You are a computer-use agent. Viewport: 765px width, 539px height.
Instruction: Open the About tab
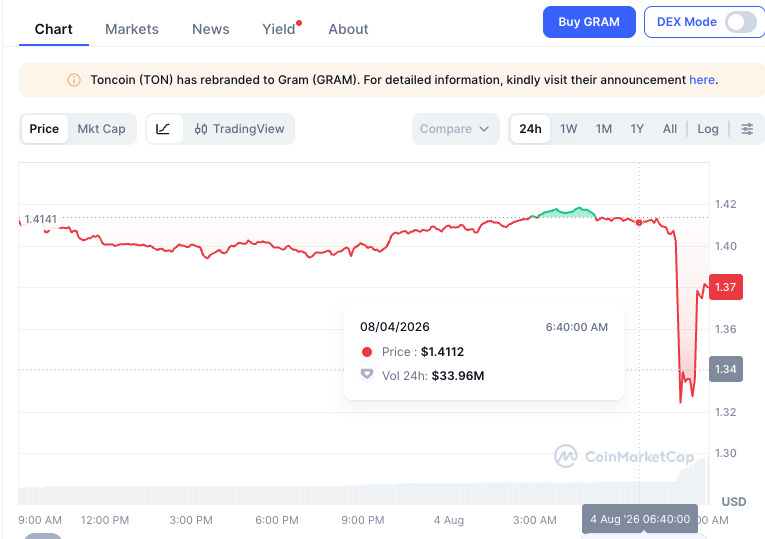click(x=348, y=29)
